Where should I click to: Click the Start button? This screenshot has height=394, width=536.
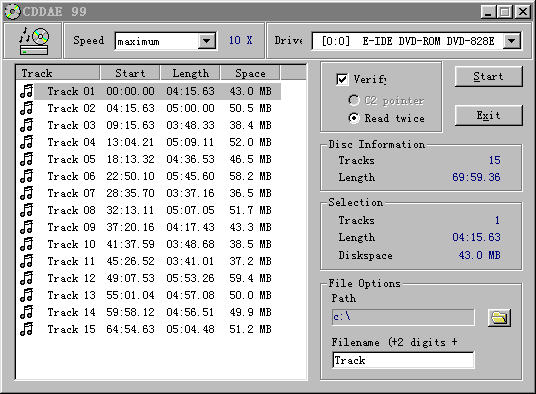[488, 77]
